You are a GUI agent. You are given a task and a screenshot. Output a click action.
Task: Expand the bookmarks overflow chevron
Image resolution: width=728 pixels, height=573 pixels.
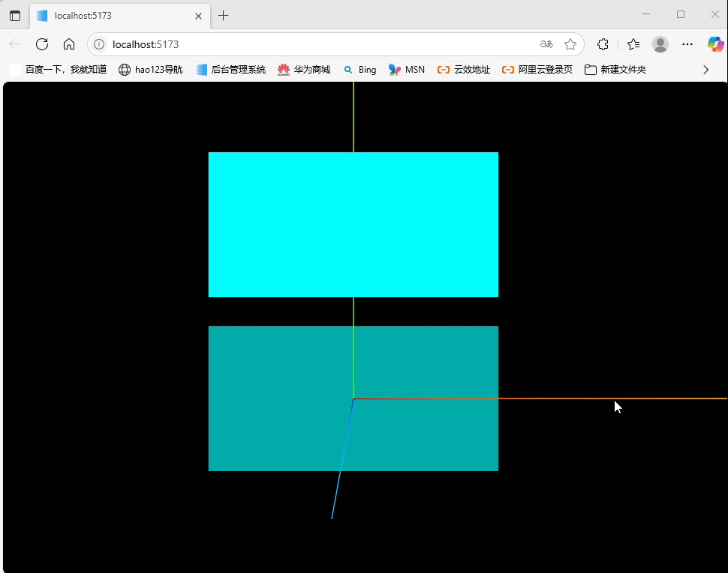(705, 69)
